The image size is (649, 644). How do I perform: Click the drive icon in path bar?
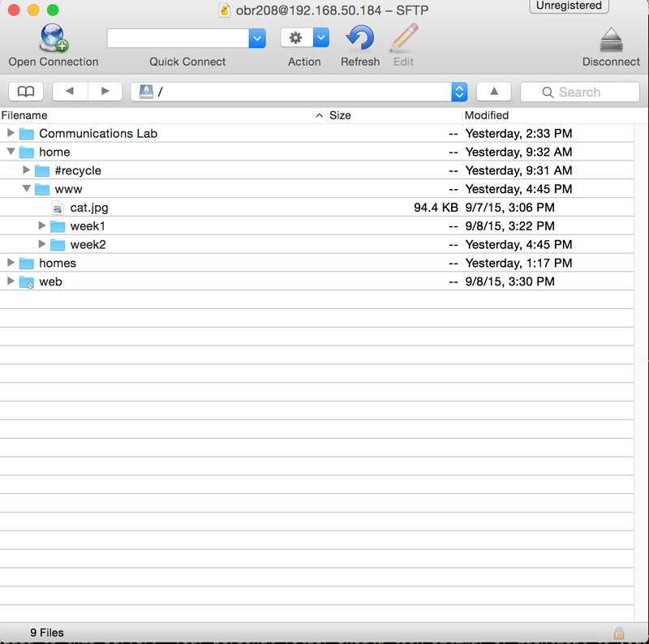(x=146, y=92)
